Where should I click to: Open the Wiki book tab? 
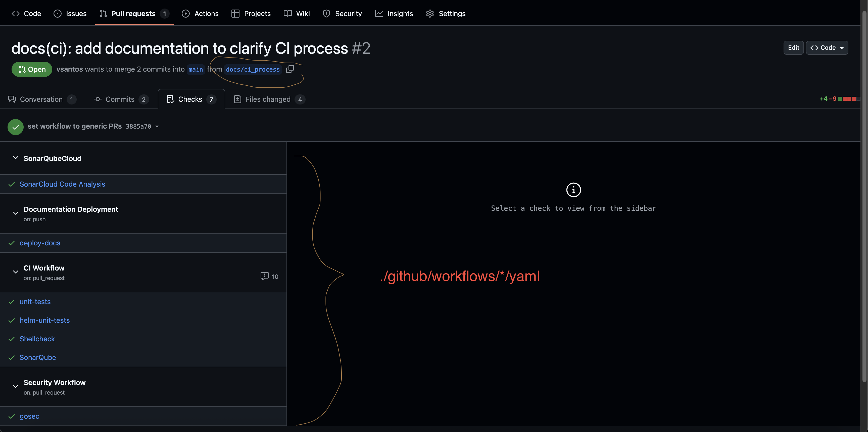(297, 14)
